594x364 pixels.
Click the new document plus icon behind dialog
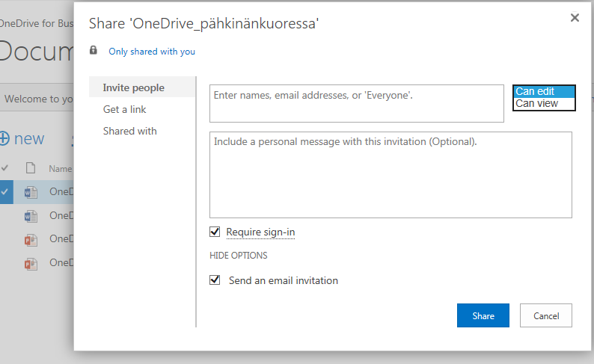(4, 138)
